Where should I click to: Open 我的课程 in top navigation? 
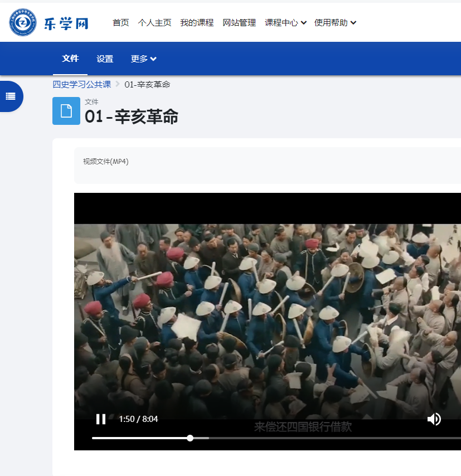(197, 23)
